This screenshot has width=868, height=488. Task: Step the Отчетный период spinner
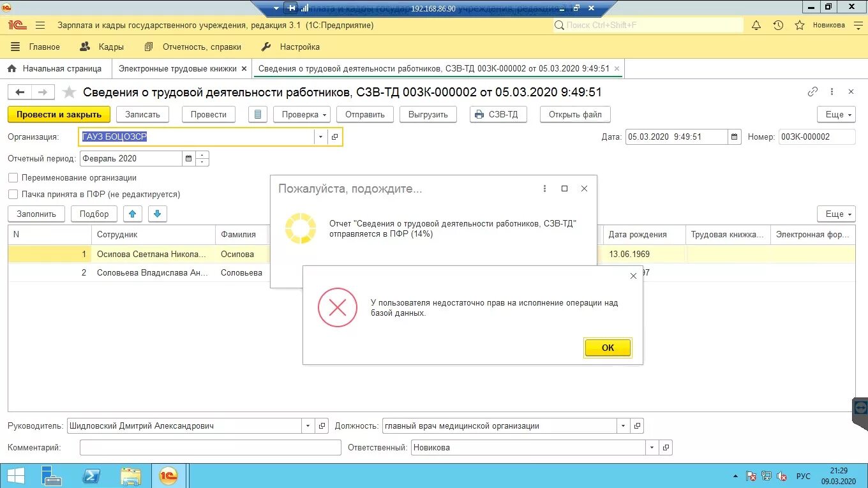click(x=203, y=158)
